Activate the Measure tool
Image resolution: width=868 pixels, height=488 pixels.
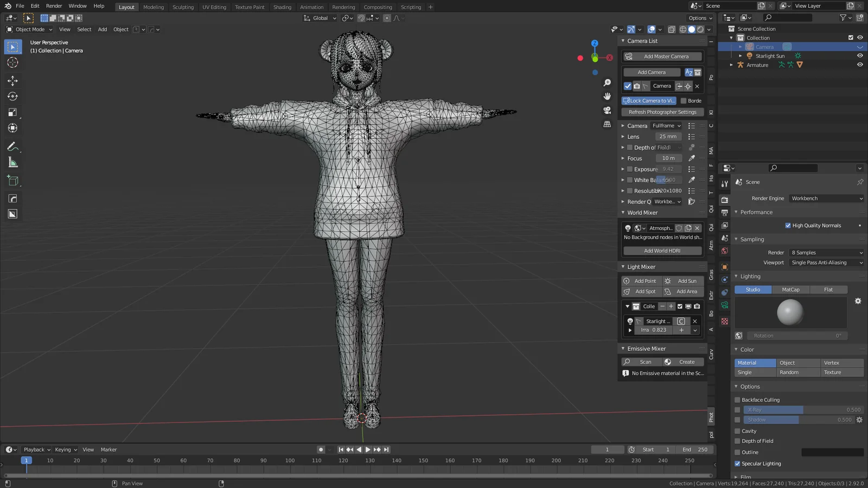(x=13, y=162)
